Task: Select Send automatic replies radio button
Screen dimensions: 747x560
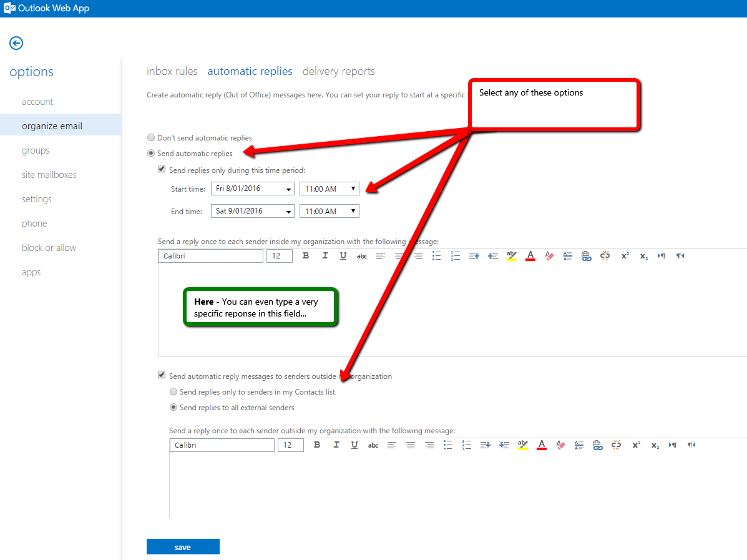Action: 151,153
